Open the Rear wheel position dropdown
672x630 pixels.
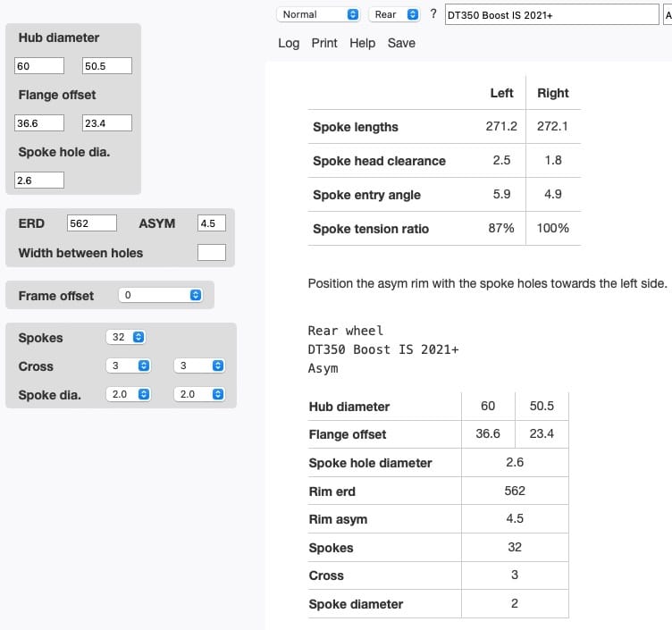point(394,14)
